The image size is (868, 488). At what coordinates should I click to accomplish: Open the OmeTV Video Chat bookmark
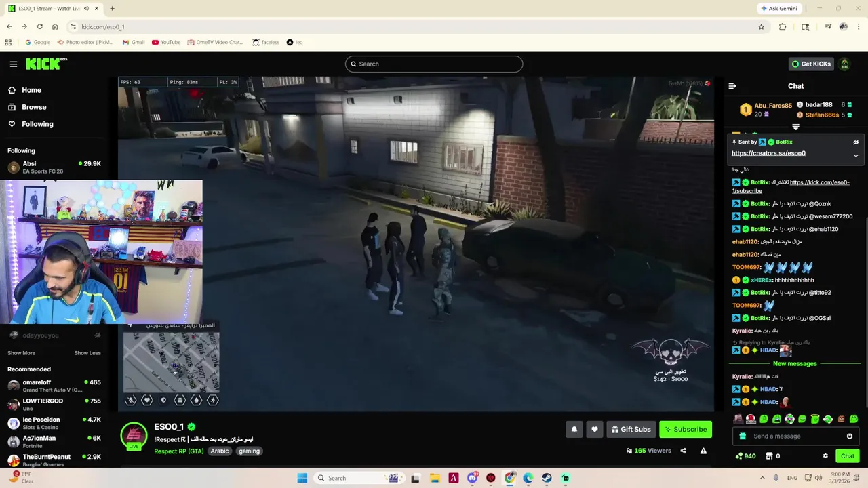(x=216, y=42)
